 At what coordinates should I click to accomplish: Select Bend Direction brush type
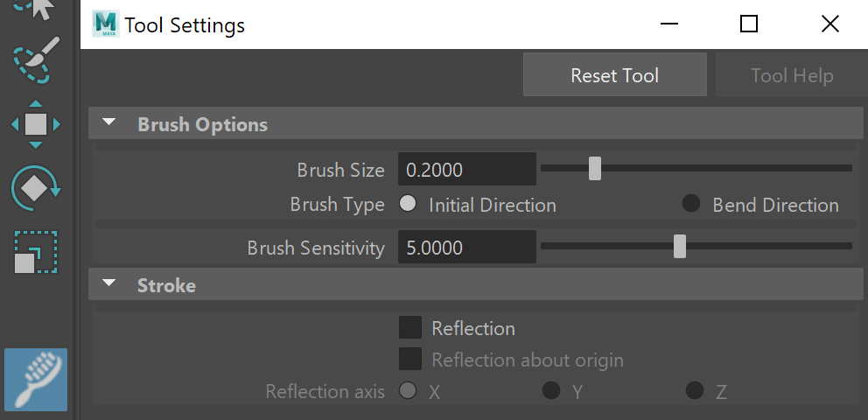[691, 204]
